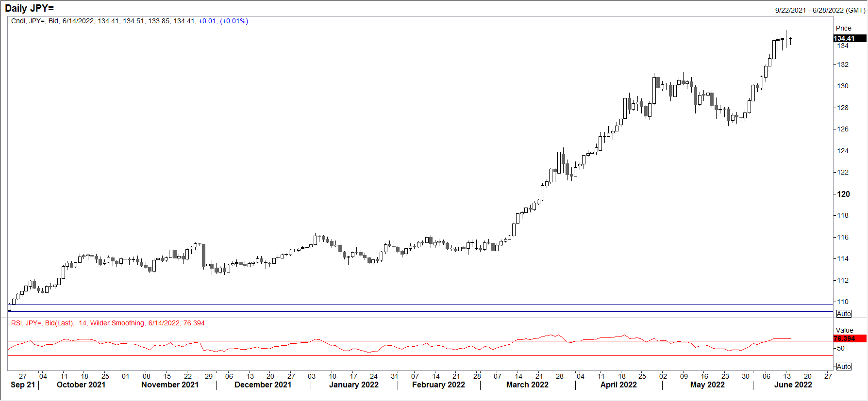The width and height of the screenshot is (868, 401).
Task: Click the 'June 2022' month label
Action: pos(793,385)
